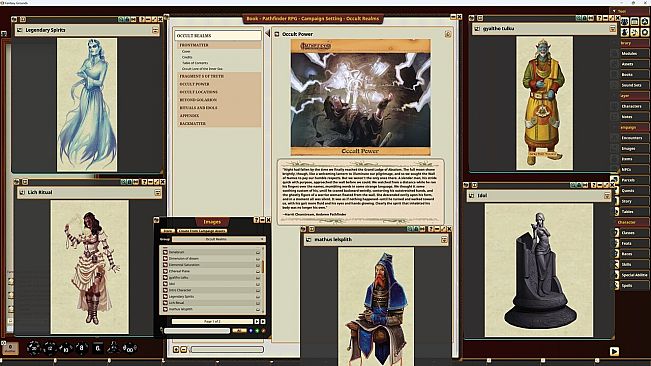Viewport: 651px width, 366px height.
Task: Click the modifier box beside the dice
Action: pyautogui.click(x=10, y=348)
